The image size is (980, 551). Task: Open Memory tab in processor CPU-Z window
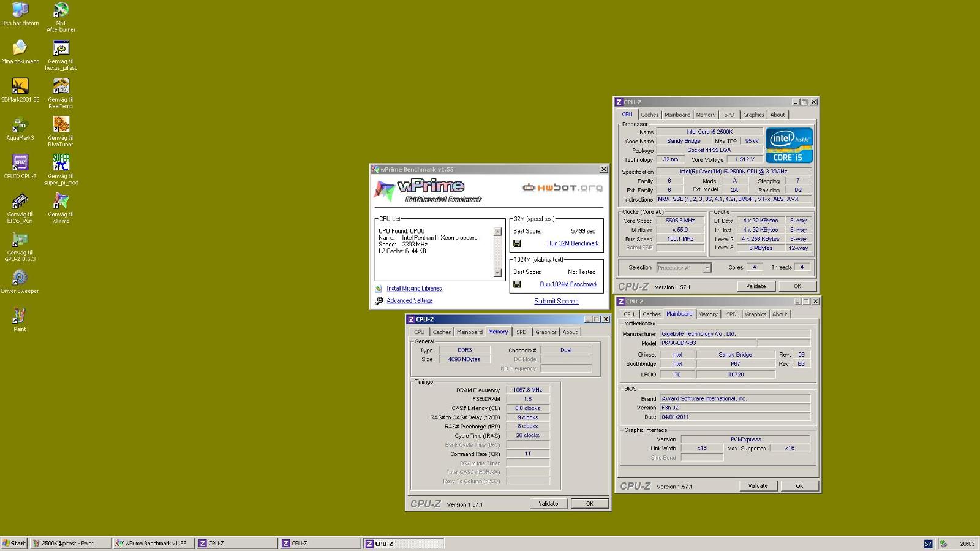706,115
